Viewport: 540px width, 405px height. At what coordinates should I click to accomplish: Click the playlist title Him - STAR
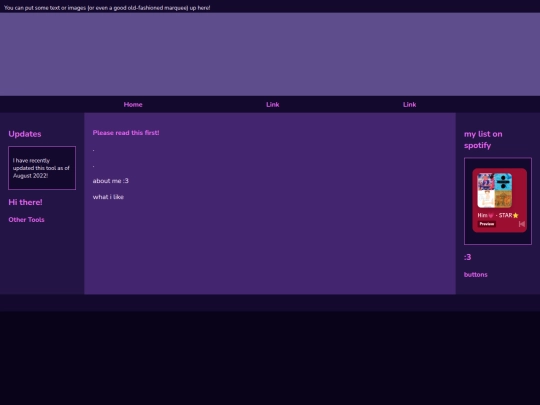(498, 215)
